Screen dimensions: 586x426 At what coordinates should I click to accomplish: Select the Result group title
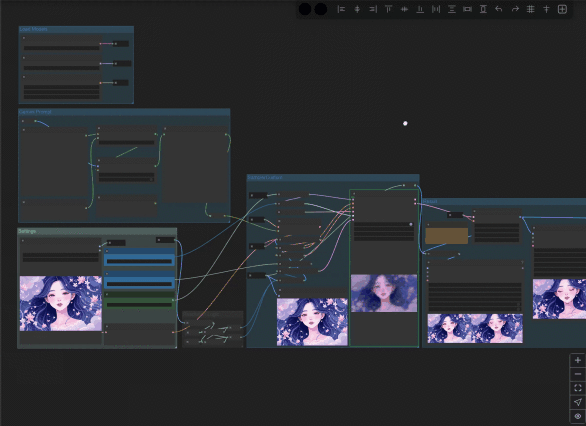click(430, 201)
